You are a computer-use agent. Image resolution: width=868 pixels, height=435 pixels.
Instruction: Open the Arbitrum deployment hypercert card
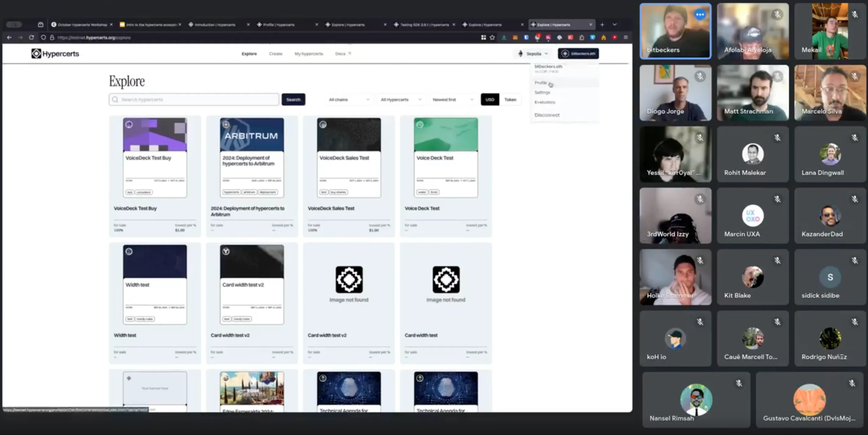252,176
